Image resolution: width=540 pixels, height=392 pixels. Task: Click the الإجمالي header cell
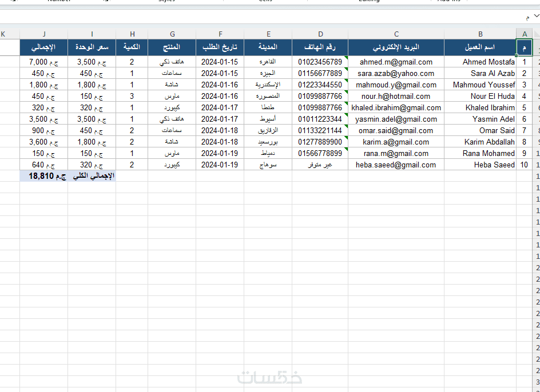[x=43, y=47]
